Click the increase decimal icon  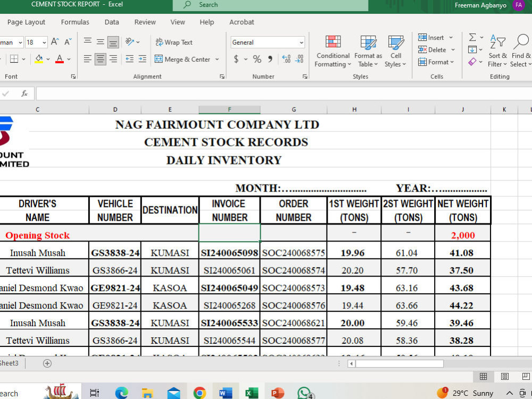286,59
